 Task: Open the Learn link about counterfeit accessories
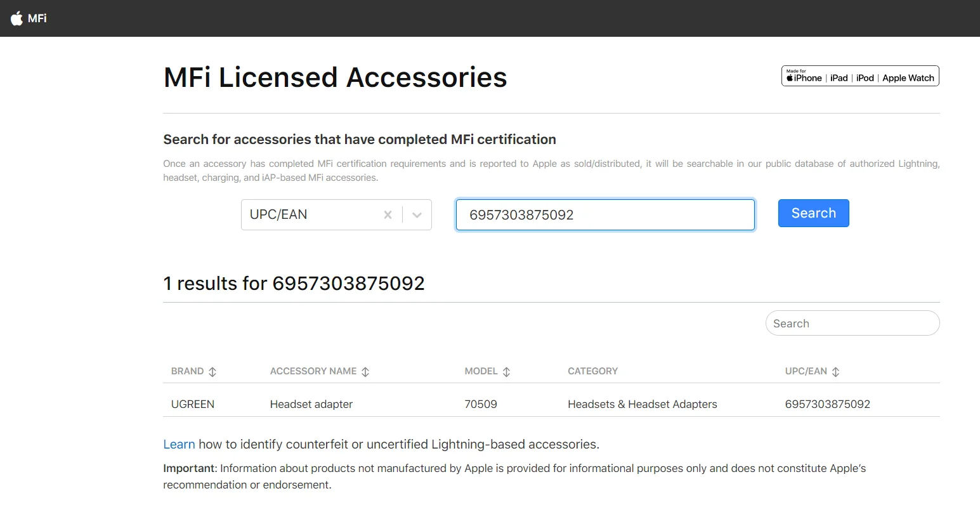[179, 444]
